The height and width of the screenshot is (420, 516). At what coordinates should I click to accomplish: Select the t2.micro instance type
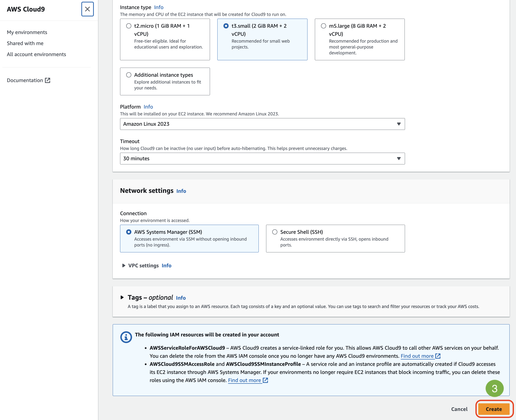[129, 26]
